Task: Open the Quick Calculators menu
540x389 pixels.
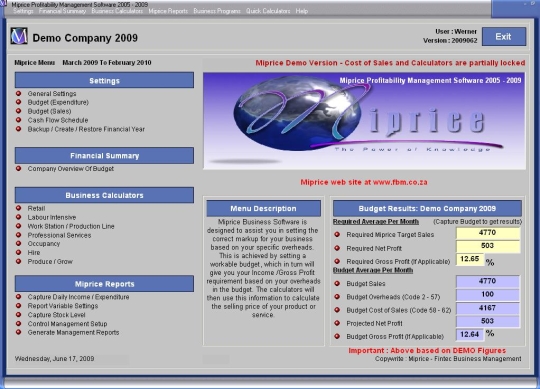Action: [x=268, y=11]
